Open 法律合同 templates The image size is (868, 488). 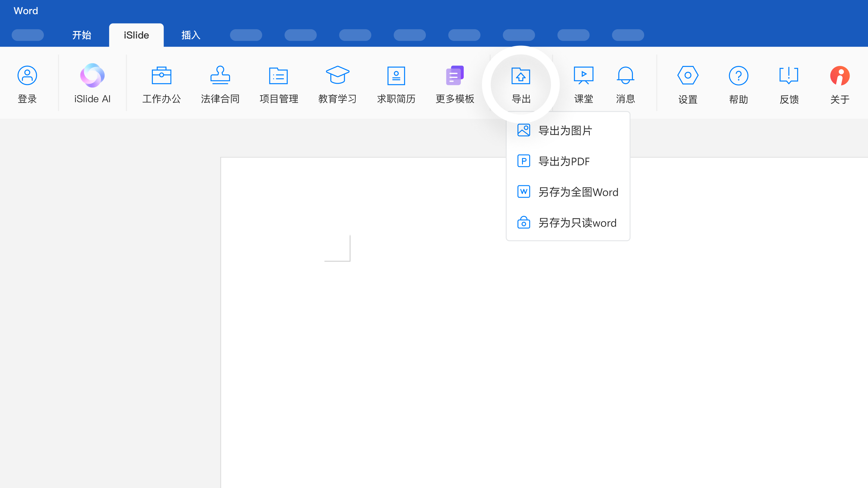220,84
